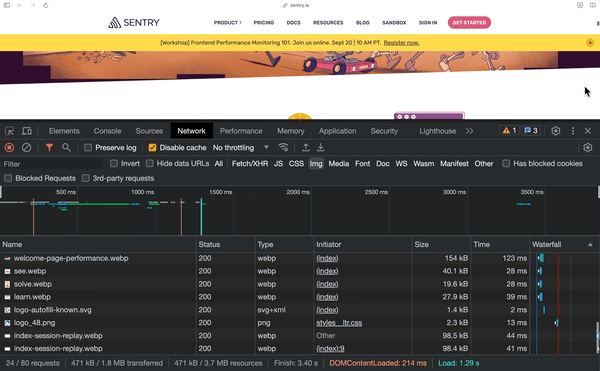Open the Application tab

tap(338, 131)
